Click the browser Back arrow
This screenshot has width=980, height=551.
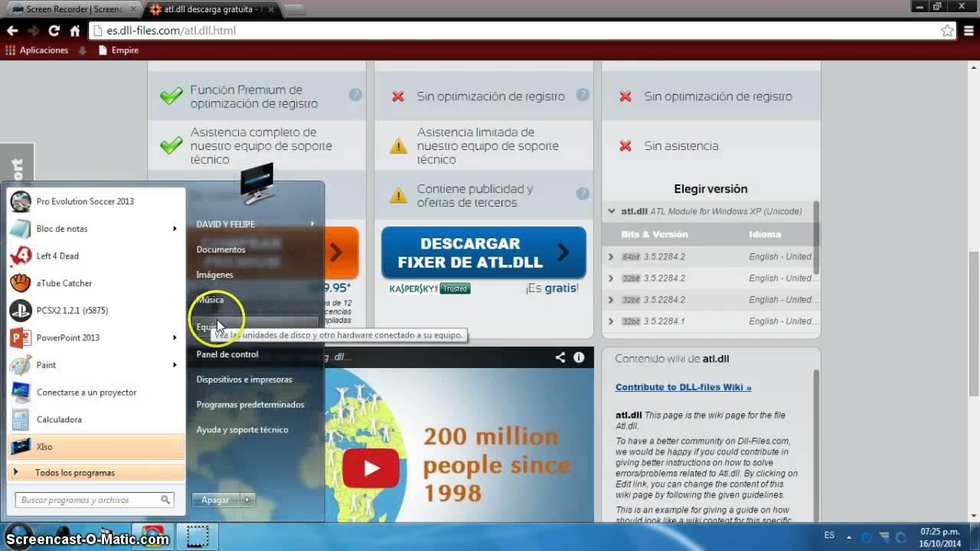[x=12, y=31]
